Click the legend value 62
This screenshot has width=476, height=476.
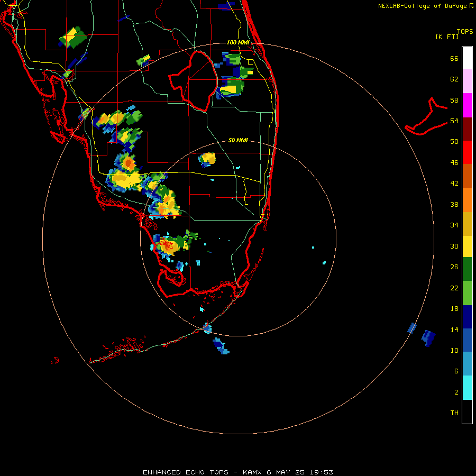click(454, 79)
